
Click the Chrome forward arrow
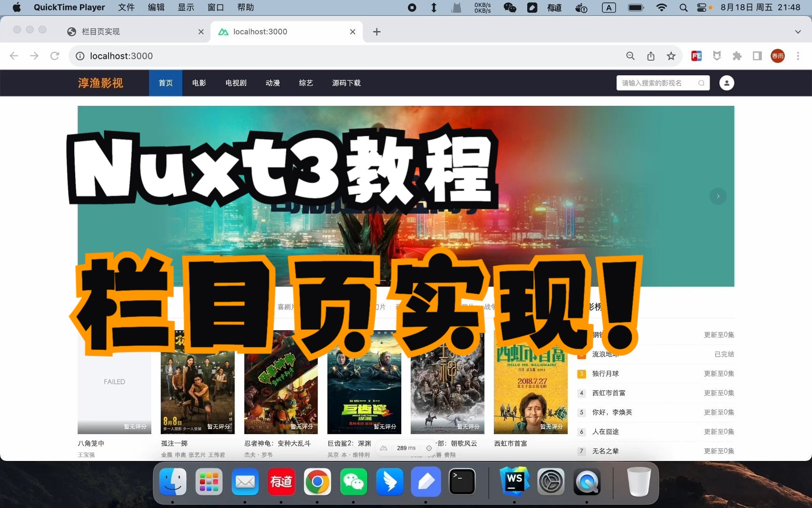34,56
